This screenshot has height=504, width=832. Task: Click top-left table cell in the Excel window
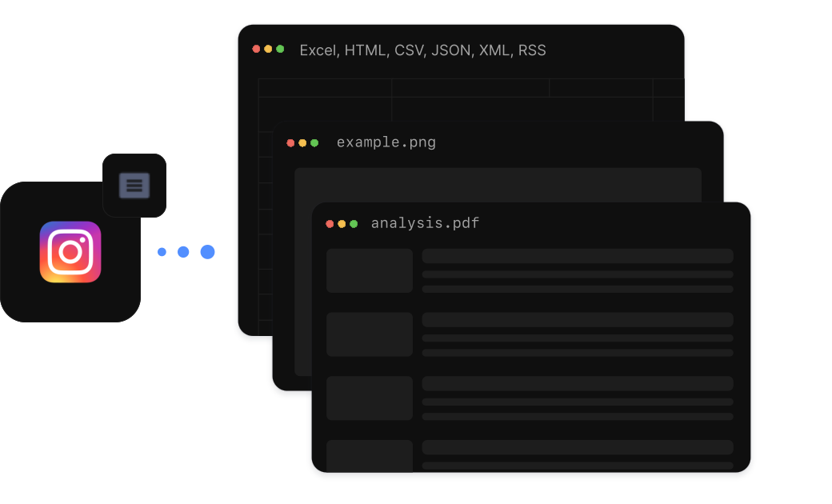point(325,88)
